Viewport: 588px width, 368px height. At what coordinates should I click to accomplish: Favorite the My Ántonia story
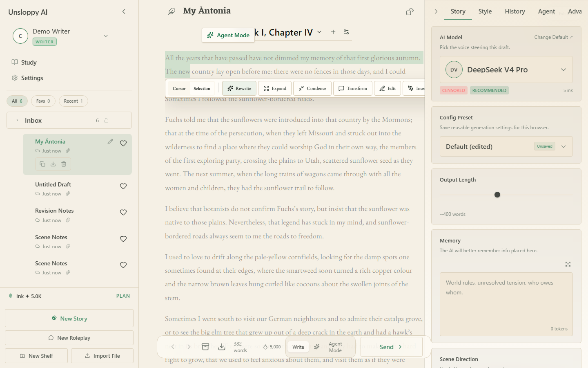pos(123,143)
